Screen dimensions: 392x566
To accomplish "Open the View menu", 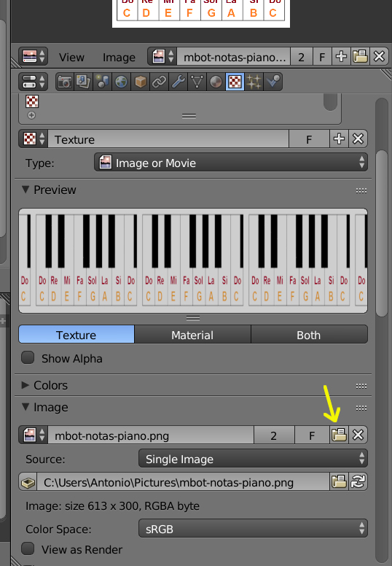I will 71,57.
